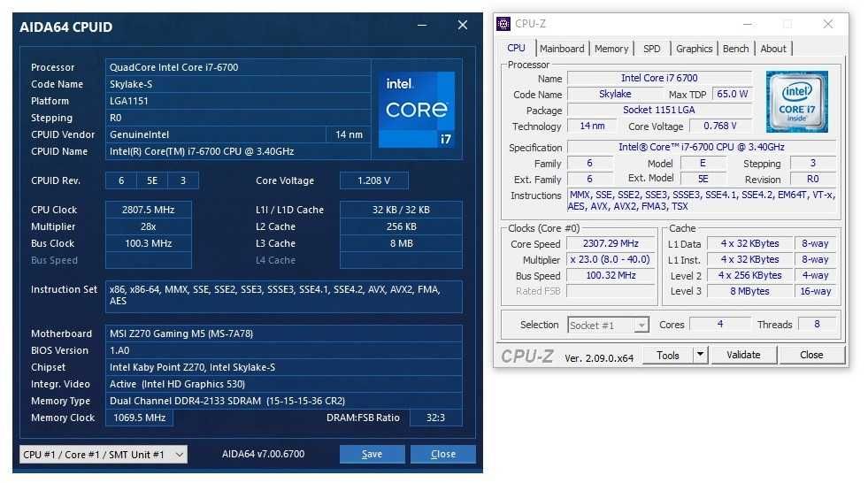Screen dimensions: 868x483
Task: Click DRAM:FSB Ratio value 32:3
Action: point(435,418)
